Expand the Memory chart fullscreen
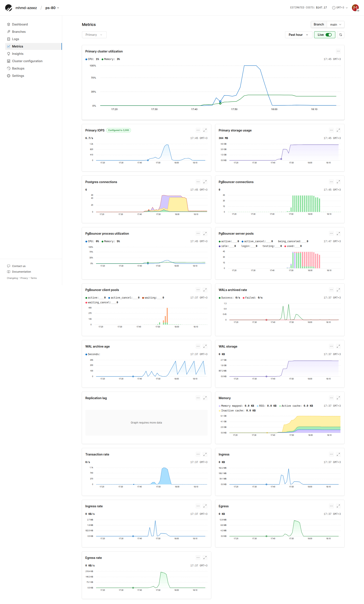Image resolution: width=364 pixels, height=604 pixels. click(x=338, y=398)
